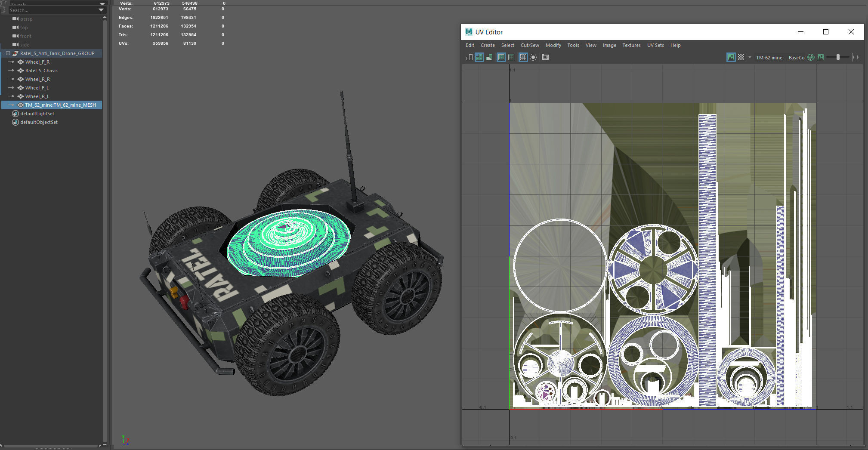This screenshot has height=450, width=868.
Task: Click the Edges count 1822651 in HUD
Action: tap(159, 18)
